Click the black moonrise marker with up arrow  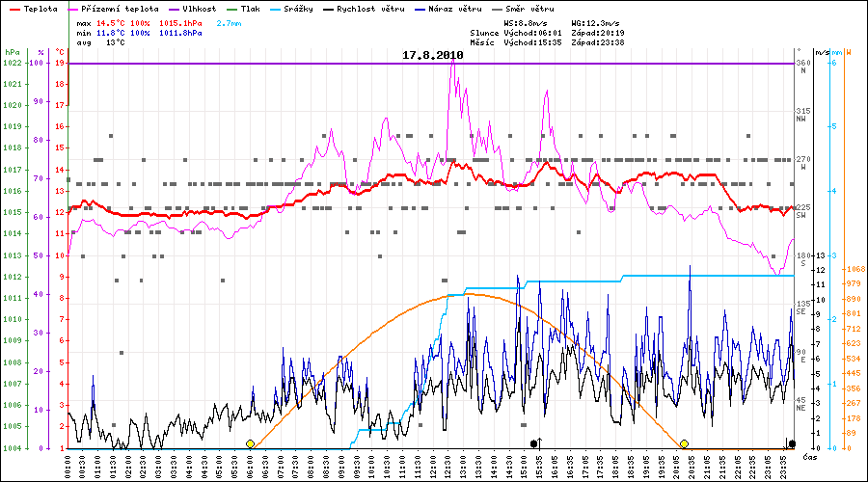[x=536, y=443]
